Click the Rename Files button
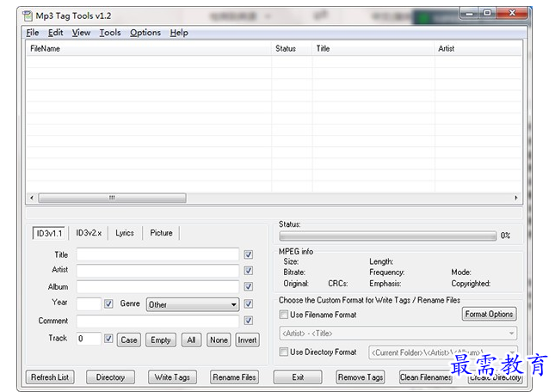 (x=234, y=377)
